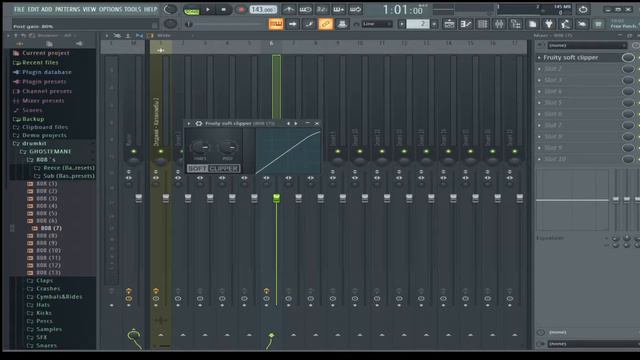Click previous pattern arrow beside pattern selector
This screenshot has height=360, width=640.
[x=402, y=24]
